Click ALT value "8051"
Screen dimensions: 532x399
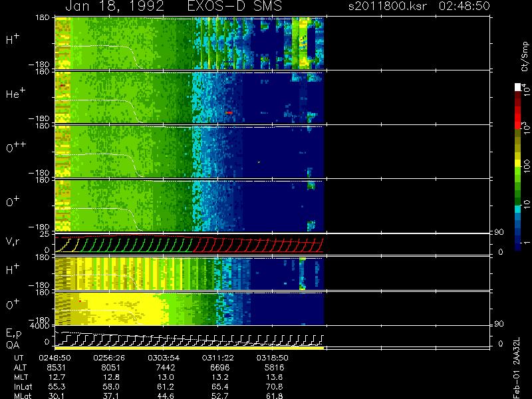(111, 368)
